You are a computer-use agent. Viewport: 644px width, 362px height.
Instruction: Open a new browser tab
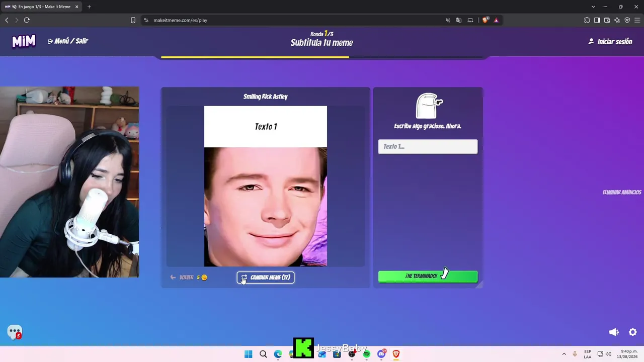[x=89, y=7]
